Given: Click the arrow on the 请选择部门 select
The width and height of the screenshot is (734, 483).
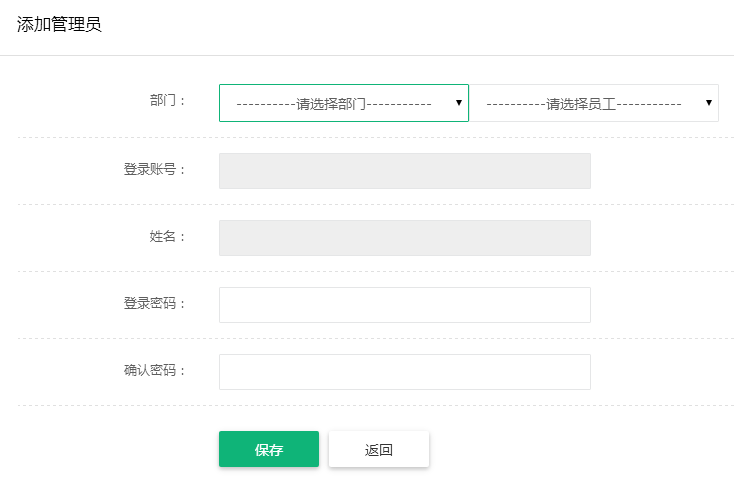Looking at the screenshot, I should [459, 102].
